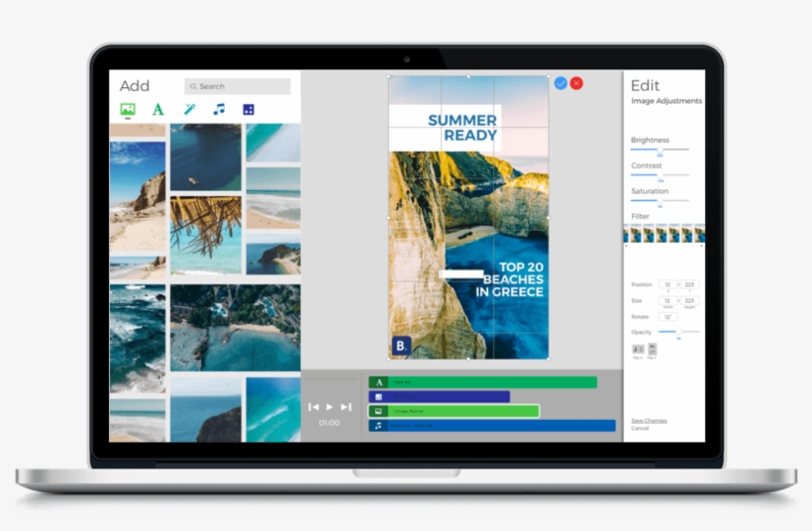This screenshot has height=531, width=812.
Task: Click the Search field in Add panel
Action: [238, 86]
